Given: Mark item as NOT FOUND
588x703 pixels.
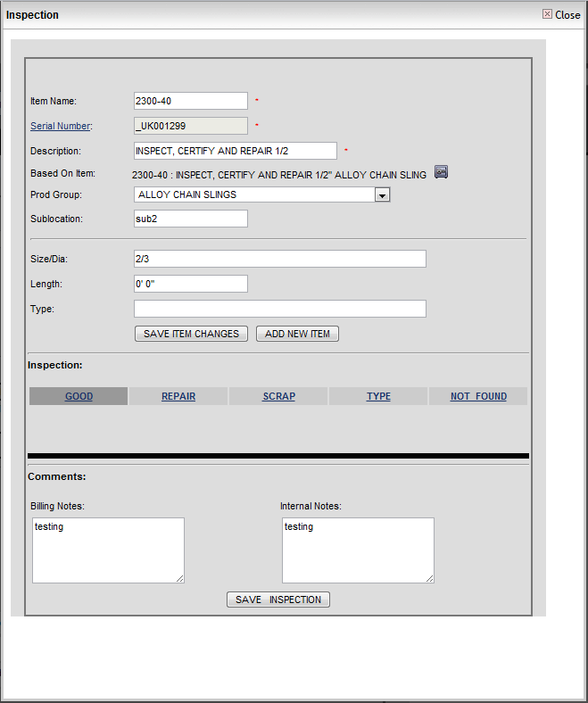Looking at the screenshot, I should 478,396.
